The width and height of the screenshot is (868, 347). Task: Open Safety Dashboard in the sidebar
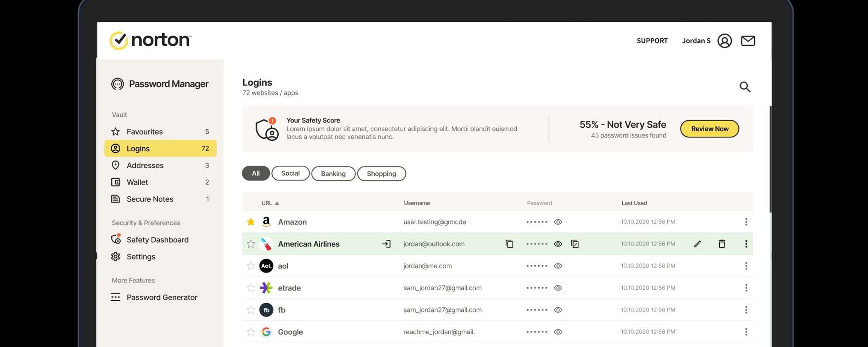click(x=157, y=240)
